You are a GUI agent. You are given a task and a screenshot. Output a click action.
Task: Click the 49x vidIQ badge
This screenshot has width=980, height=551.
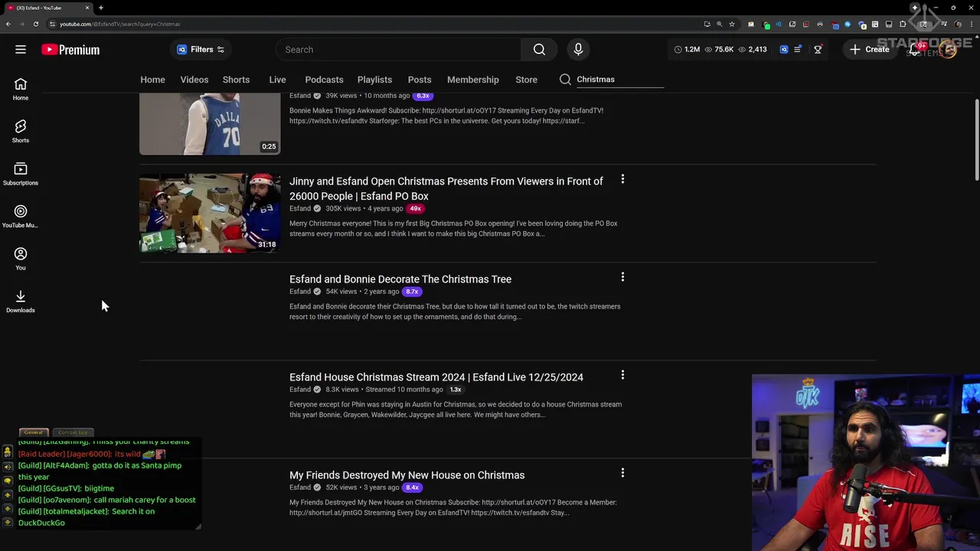pyautogui.click(x=415, y=208)
